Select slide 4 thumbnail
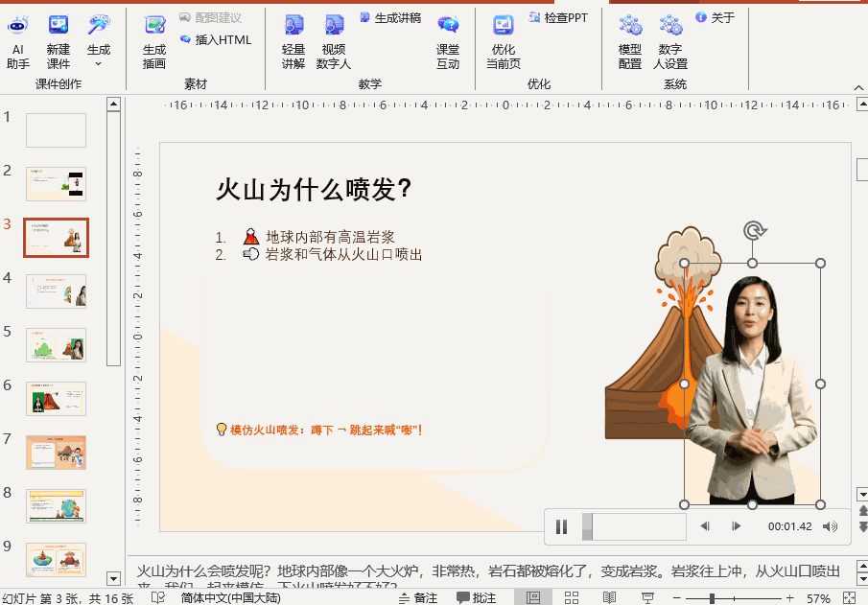This screenshot has height=605, width=868. (x=56, y=291)
